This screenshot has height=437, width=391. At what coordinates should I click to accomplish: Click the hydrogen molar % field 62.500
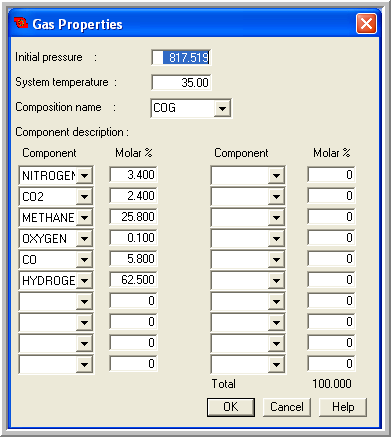pos(133,280)
